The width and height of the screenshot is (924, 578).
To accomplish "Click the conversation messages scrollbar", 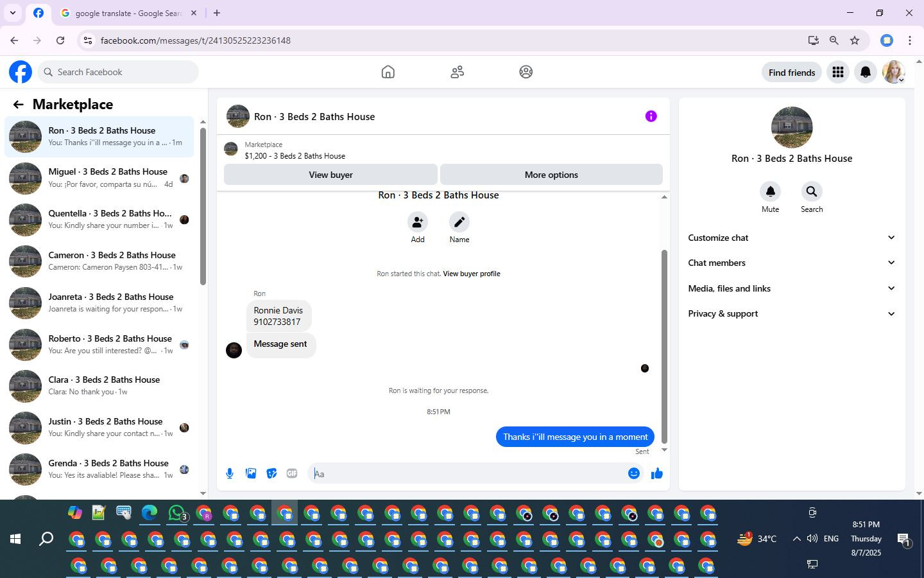I will click(x=664, y=347).
